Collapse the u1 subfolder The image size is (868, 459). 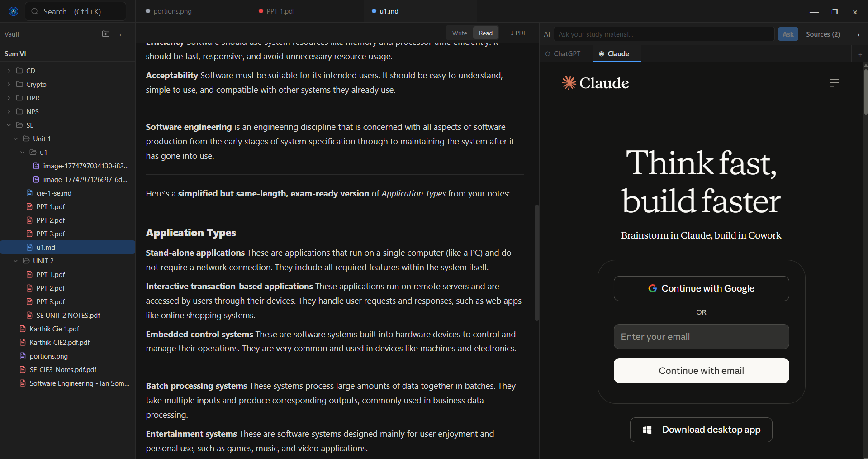[22, 152]
